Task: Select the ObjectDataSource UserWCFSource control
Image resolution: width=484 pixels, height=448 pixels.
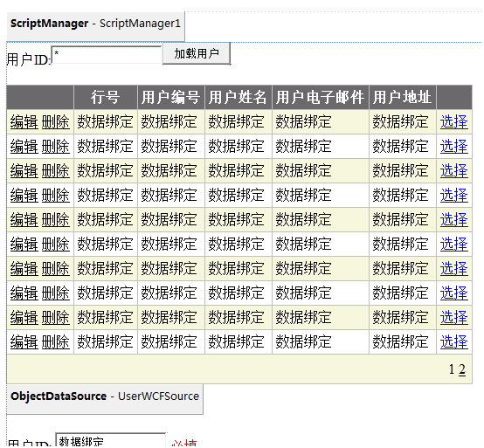Action: click(x=105, y=399)
